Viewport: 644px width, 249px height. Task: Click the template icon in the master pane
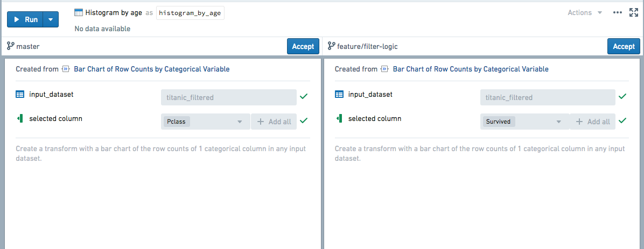pyautogui.click(x=66, y=69)
